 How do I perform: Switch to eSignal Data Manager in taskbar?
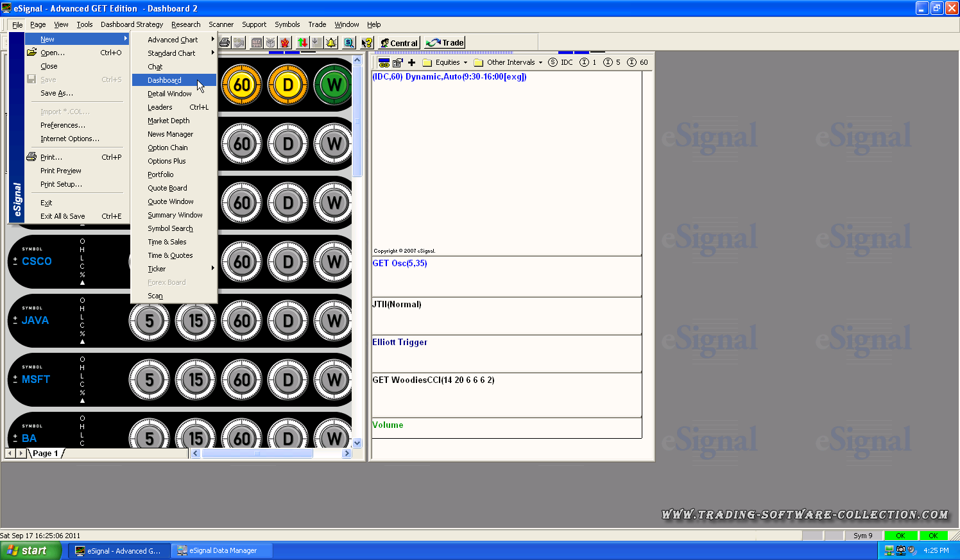pos(222,550)
